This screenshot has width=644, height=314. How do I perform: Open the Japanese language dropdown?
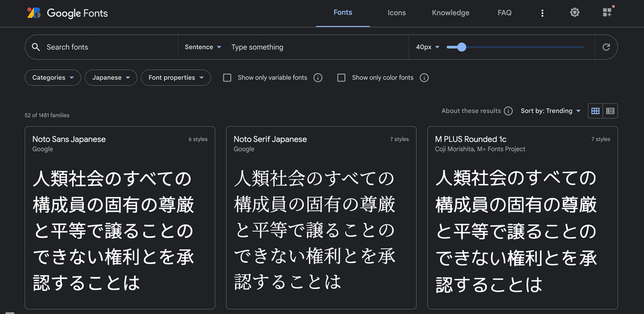tap(111, 78)
